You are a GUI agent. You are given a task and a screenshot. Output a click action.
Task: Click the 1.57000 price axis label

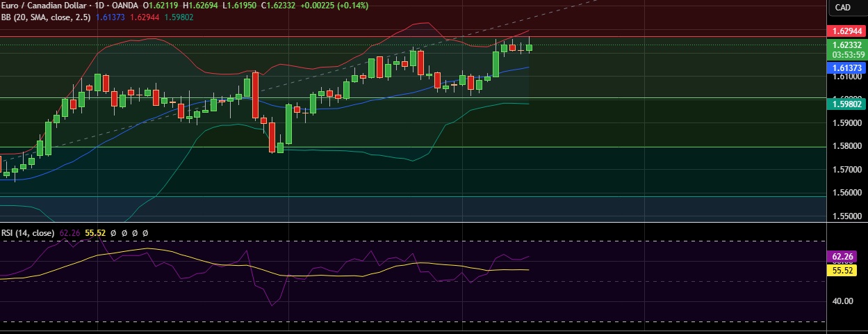click(846, 170)
